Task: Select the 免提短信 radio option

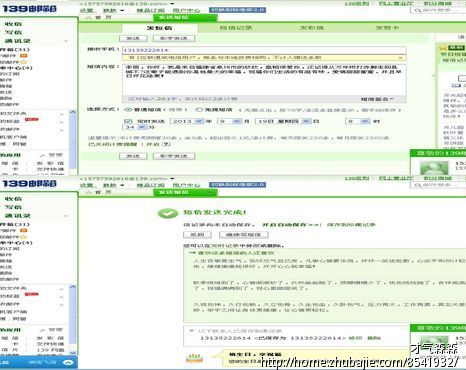Action: pyautogui.click(x=199, y=110)
